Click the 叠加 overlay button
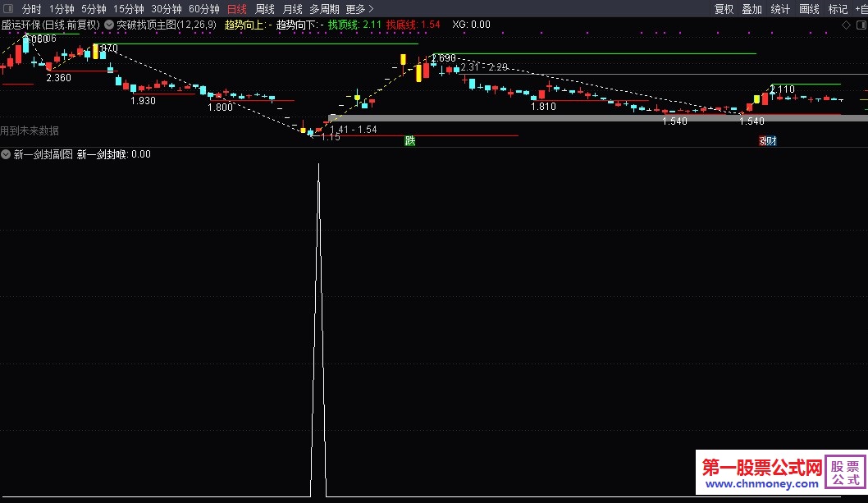 [752, 9]
